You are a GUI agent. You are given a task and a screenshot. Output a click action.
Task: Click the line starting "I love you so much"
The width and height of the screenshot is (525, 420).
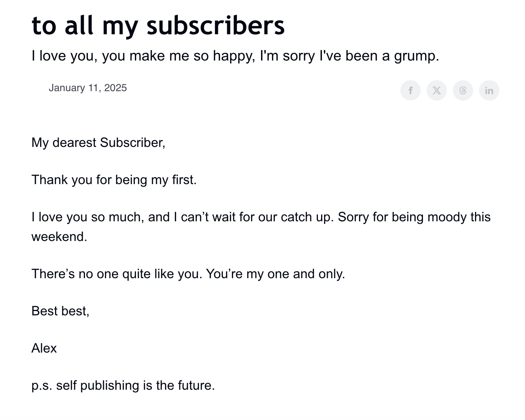182,217
